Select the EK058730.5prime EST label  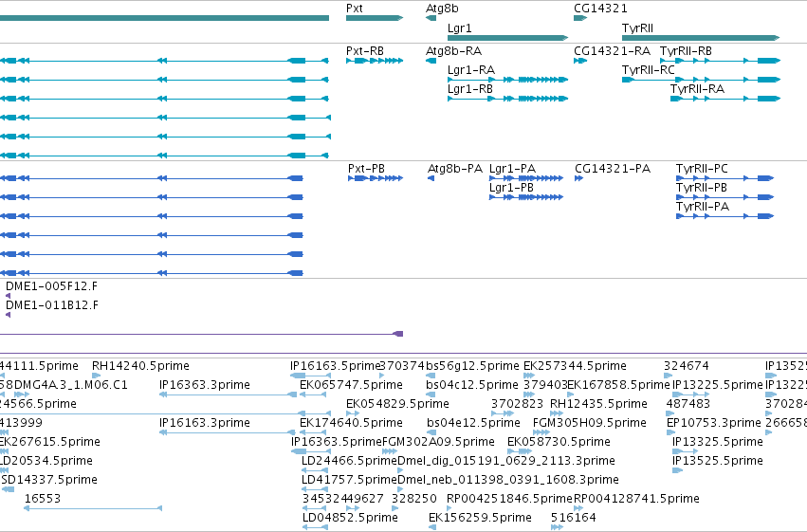559,442
